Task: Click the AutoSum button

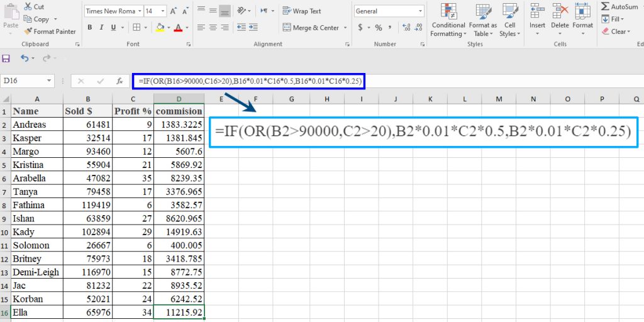Action: click(x=619, y=6)
